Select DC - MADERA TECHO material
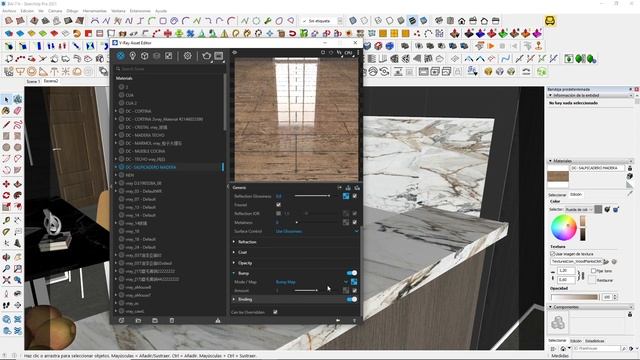Viewport: 640px width, 360px height. tap(145, 135)
